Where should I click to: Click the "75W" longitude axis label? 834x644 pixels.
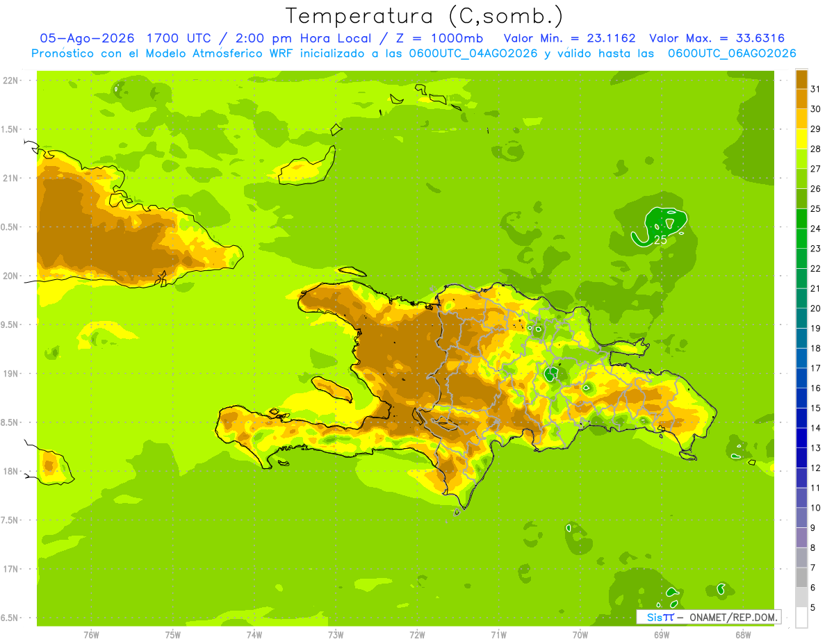(x=172, y=634)
